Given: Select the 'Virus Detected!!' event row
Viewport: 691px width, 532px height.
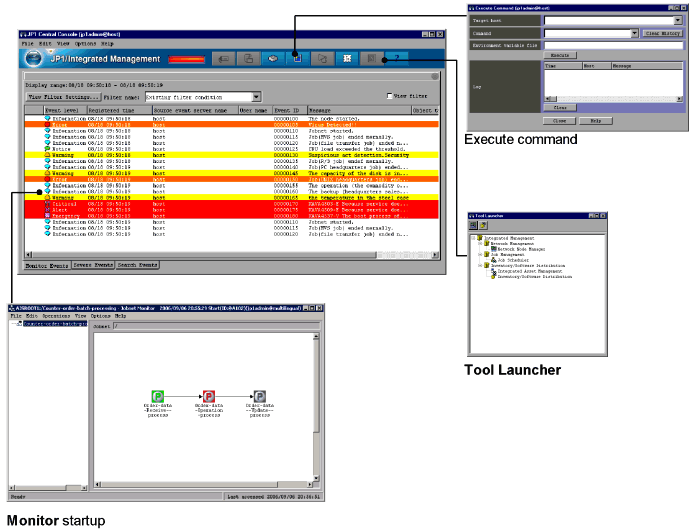Looking at the screenshot, I should pyautogui.click(x=232, y=125).
